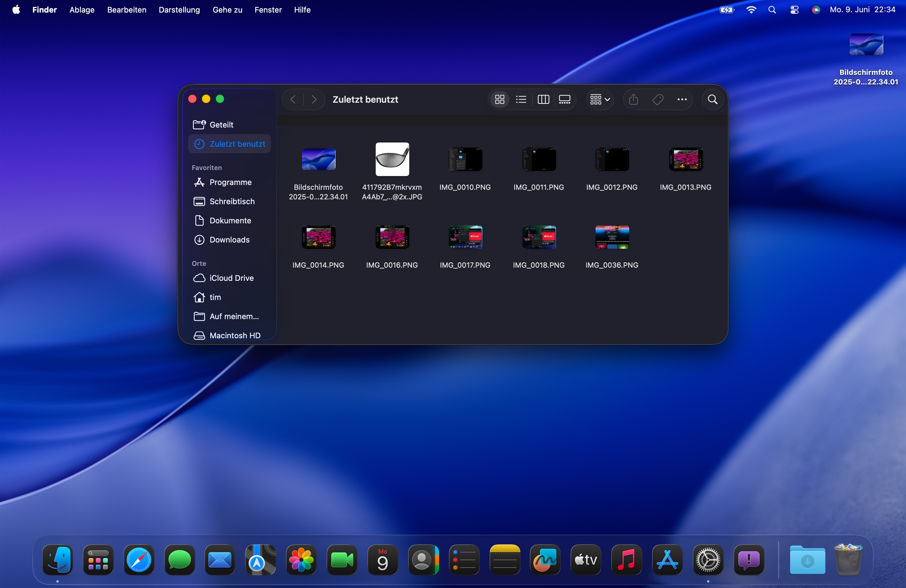Open the grouping options dropdown
906x588 pixels.
[600, 100]
